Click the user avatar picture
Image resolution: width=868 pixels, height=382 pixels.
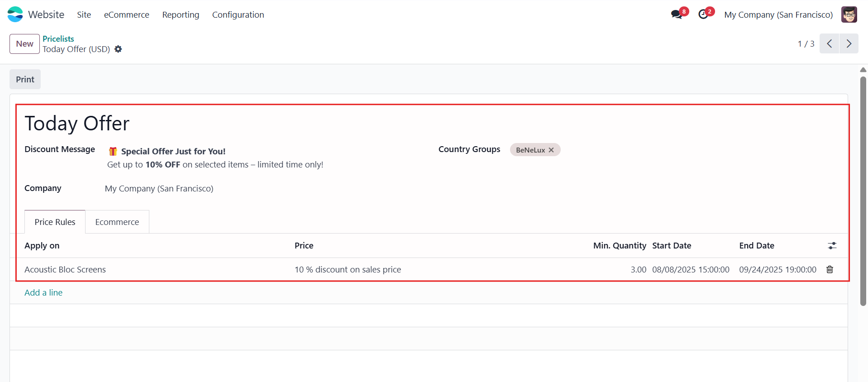click(x=849, y=14)
